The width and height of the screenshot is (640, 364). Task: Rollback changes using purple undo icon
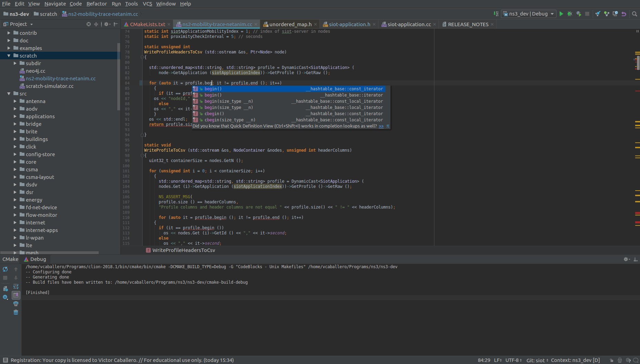[624, 14]
